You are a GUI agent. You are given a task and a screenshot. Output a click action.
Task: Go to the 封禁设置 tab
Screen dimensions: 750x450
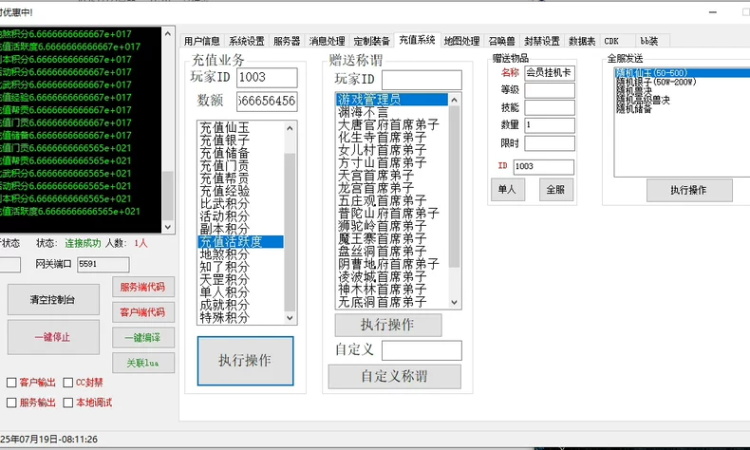coord(543,41)
